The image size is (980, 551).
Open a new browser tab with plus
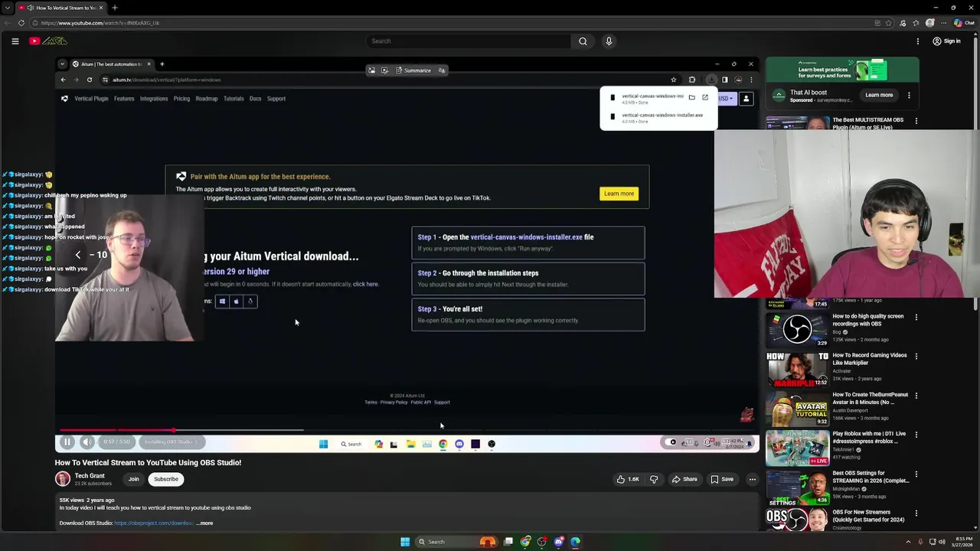[114, 8]
